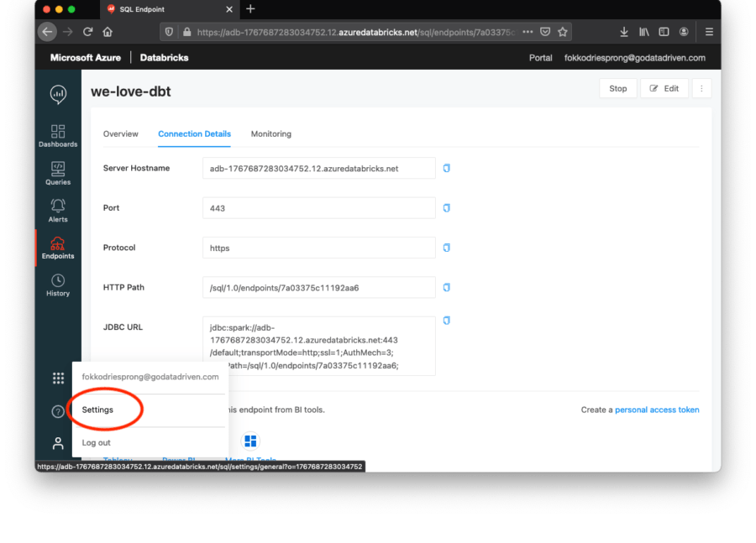Reload the page in browser
The width and height of the screenshot is (756, 543).
point(87,32)
